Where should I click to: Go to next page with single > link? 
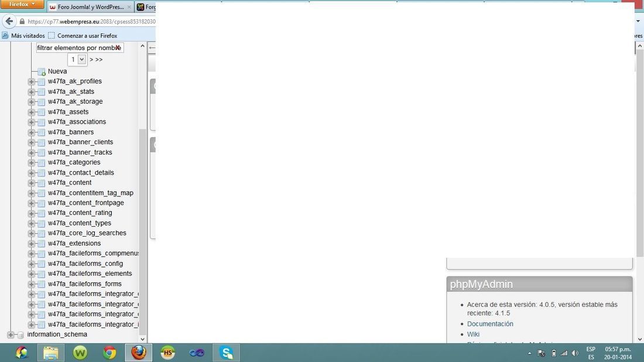[91, 60]
